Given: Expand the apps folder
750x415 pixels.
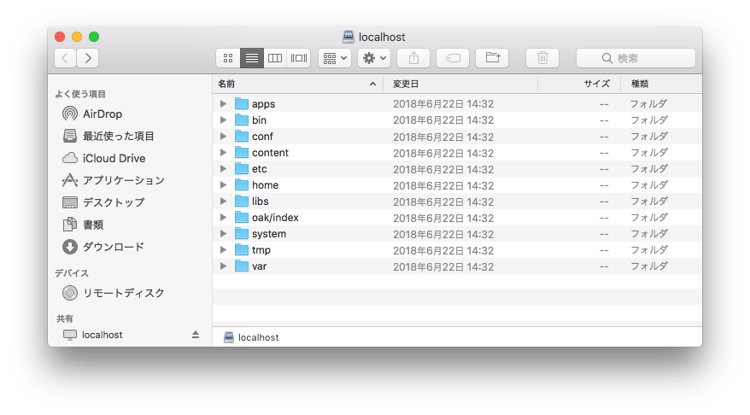Looking at the screenshot, I should (223, 104).
